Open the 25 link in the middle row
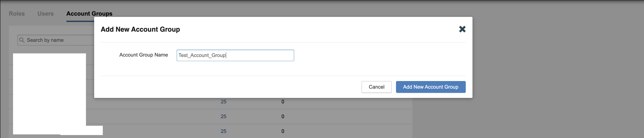The width and height of the screenshot is (644, 138). click(x=223, y=116)
